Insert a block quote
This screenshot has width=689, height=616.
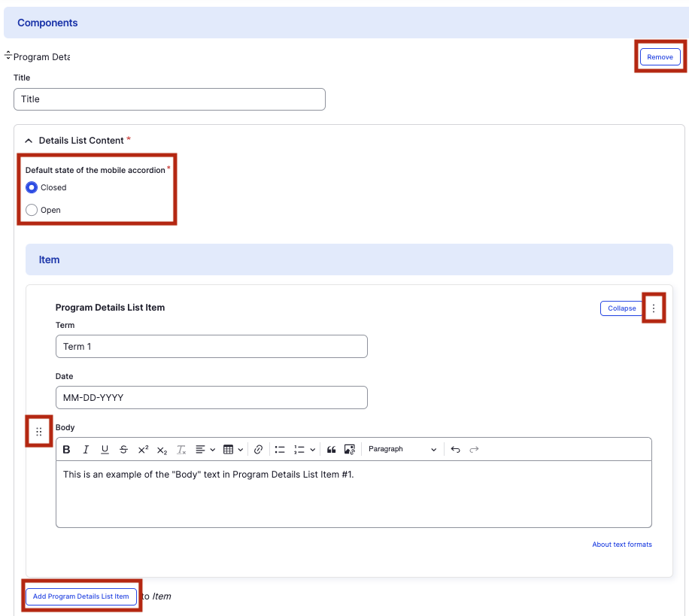click(331, 450)
